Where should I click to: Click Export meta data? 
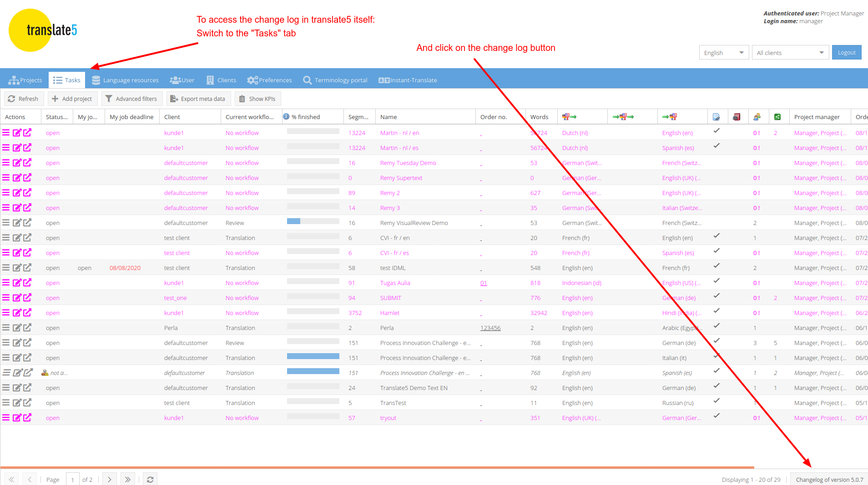(199, 99)
